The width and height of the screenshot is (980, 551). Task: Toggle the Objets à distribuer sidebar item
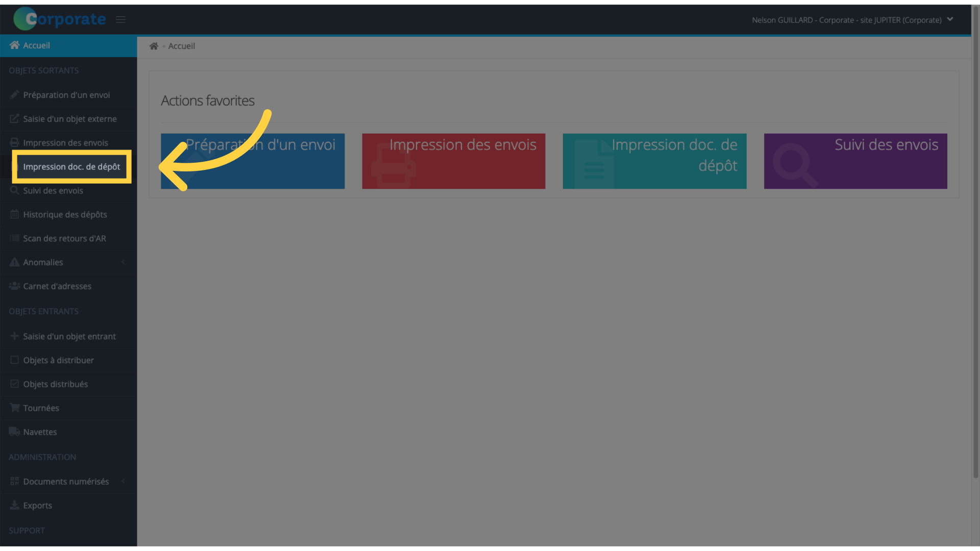(x=58, y=359)
